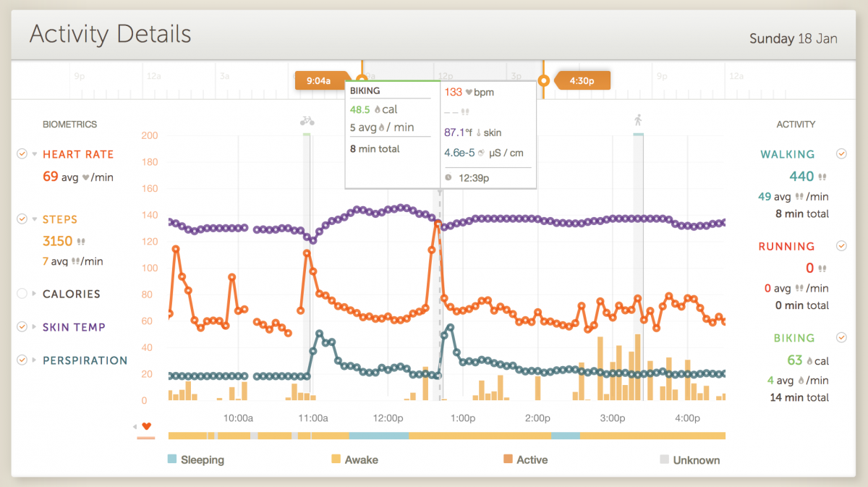Click the Sleeping legend color square
Image resolution: width=868 pixels, height=487 pixels.
click(x=171, y=460)
